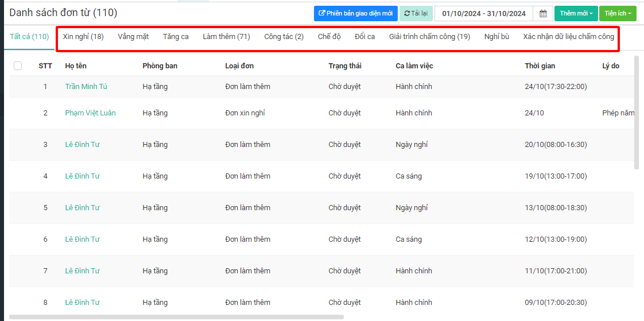The image size is (644, 321).
Task: Click the name Phạm Việt Luân
Action: [x=90, y=113]
